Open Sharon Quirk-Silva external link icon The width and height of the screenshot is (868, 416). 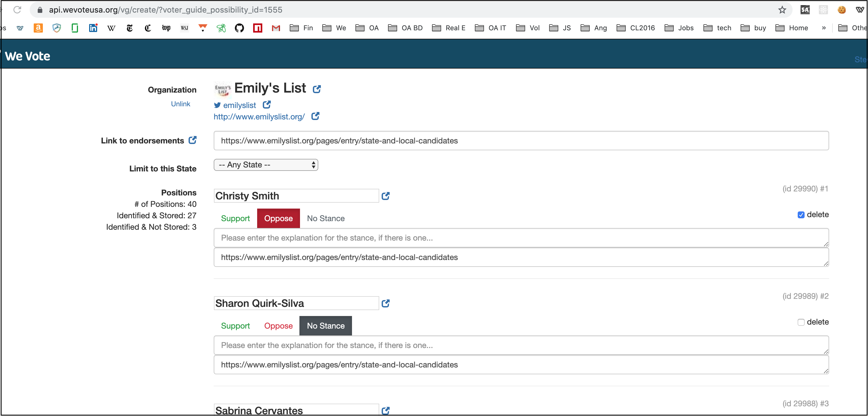(385, 303)
